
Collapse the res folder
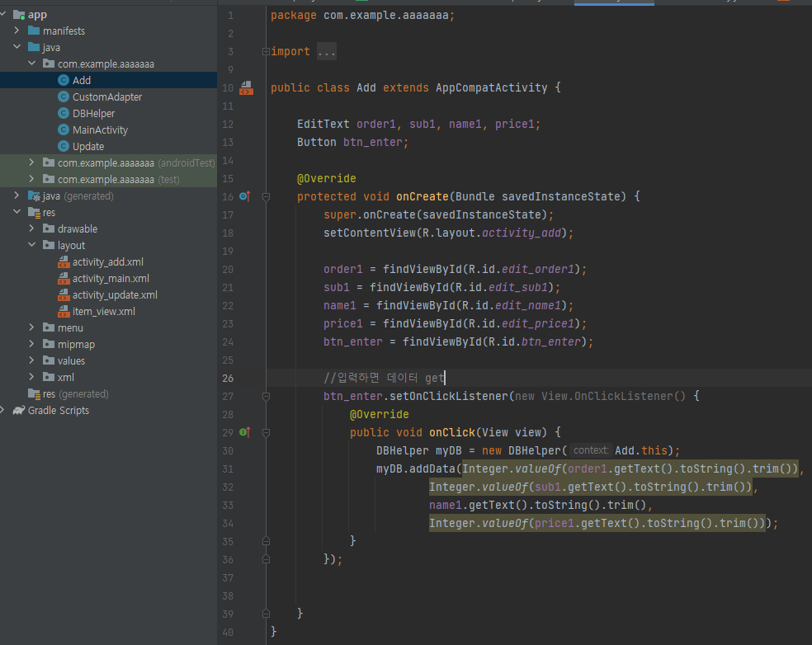[x=17, y=212]
